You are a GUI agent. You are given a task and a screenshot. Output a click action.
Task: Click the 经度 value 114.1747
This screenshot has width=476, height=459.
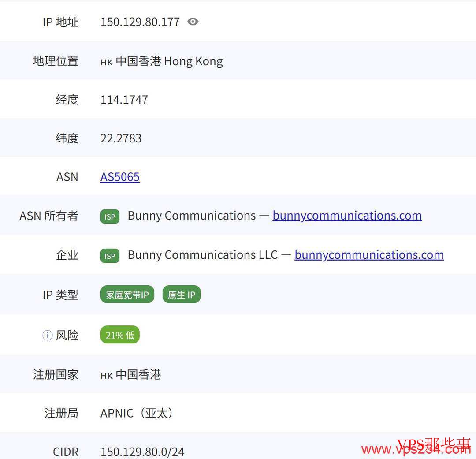[123, 100]
